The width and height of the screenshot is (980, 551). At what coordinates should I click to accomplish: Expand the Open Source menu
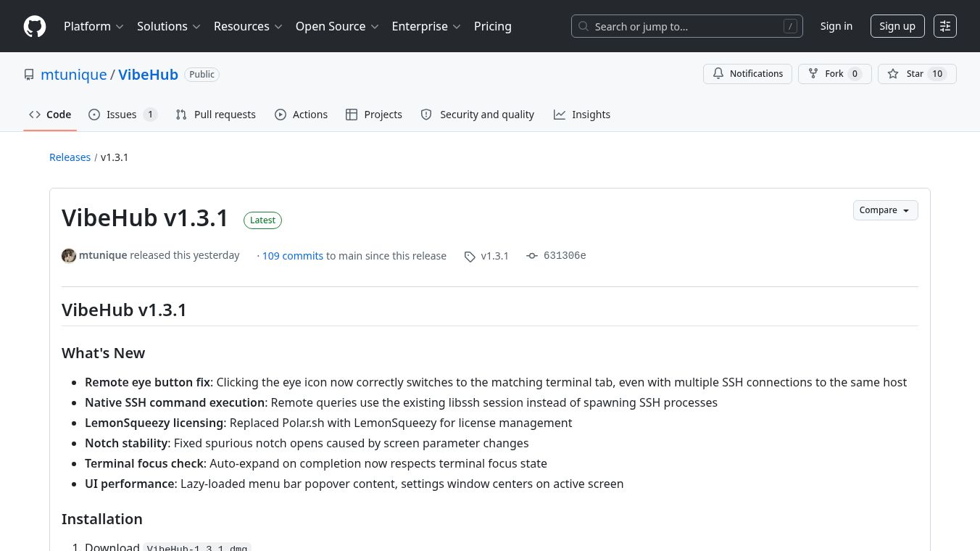[x=337, y=26]
